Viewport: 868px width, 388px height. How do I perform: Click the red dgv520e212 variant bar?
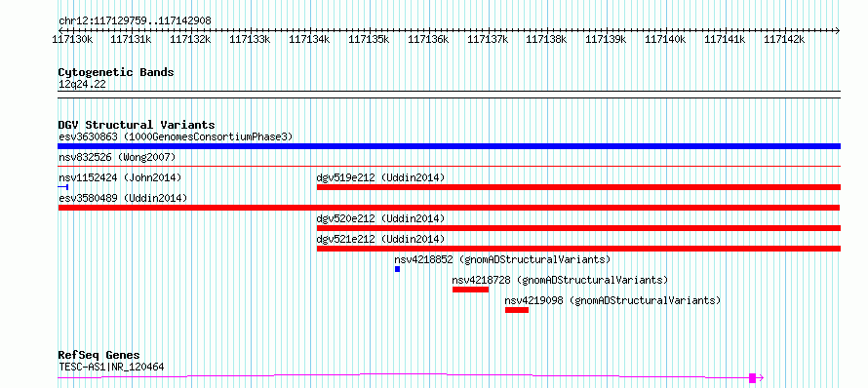pyautogui.click(x=578, y=228)
